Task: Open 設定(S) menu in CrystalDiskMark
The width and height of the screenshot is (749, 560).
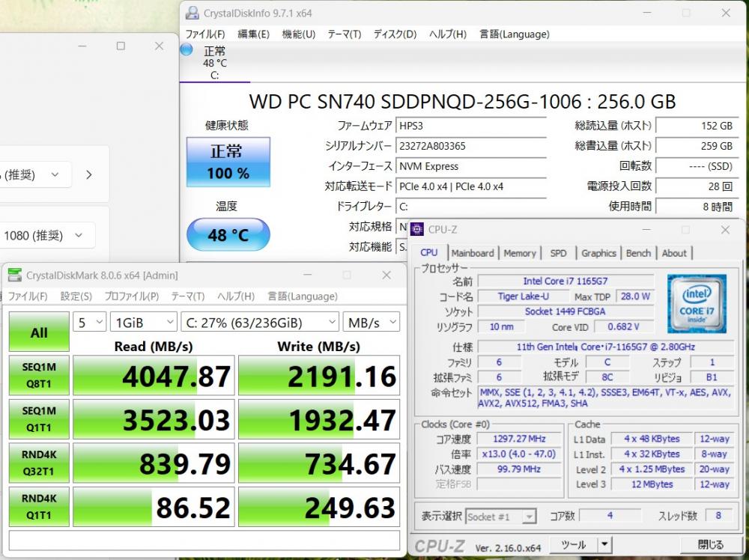Action: coord(76,296)
